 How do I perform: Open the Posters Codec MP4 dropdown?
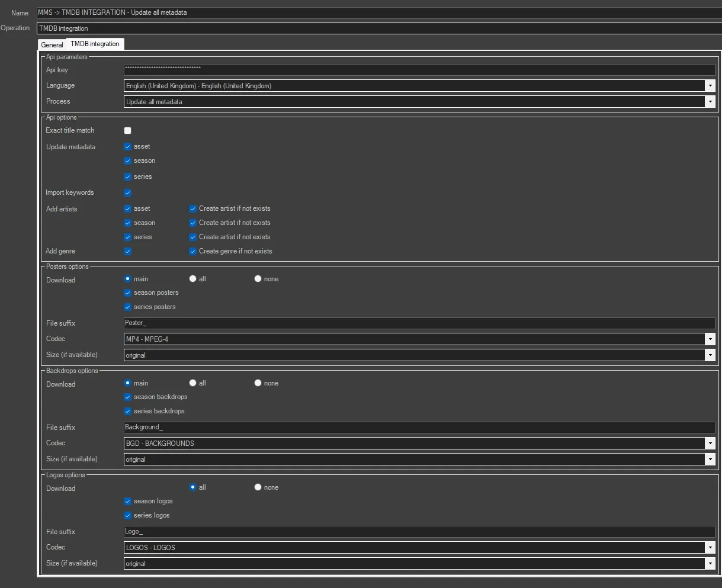tap(710, 339)
